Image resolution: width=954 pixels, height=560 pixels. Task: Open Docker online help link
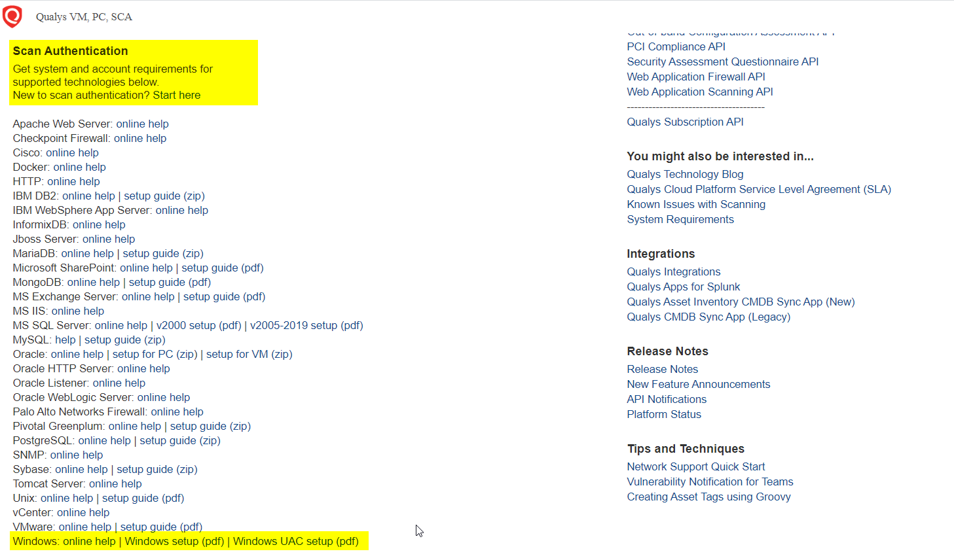(79, 167)
